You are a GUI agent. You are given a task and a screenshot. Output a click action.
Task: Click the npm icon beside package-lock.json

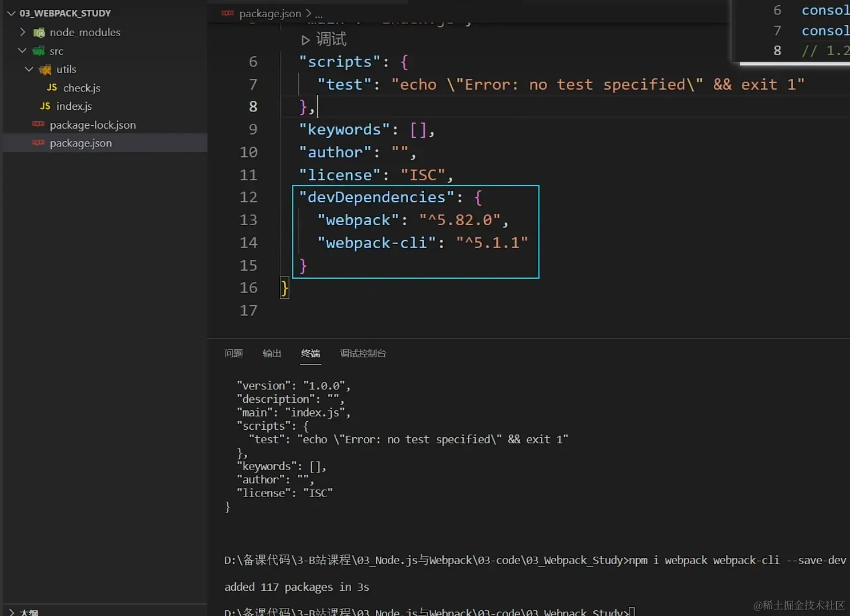coord(39,124)
